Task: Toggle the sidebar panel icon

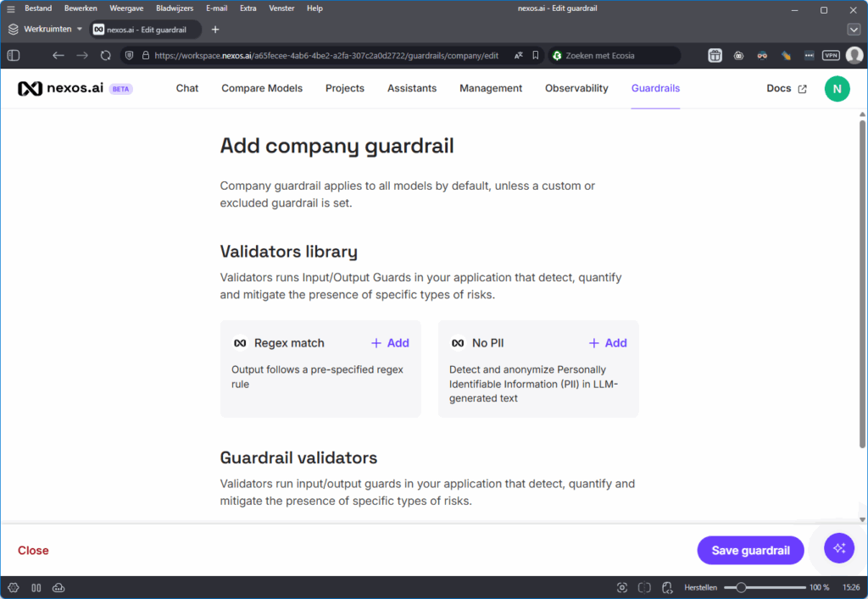Action: [14, 55]
